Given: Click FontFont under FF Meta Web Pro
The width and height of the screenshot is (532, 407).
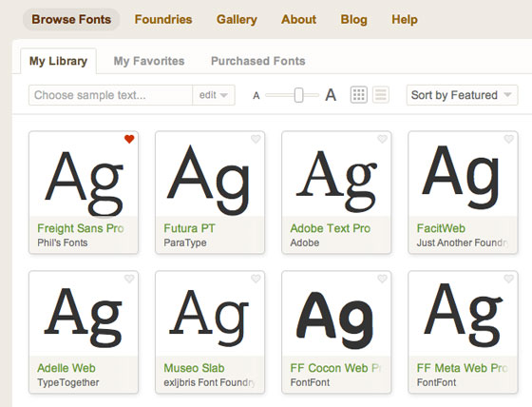Looking at the screenshot, I should point(436,382).
